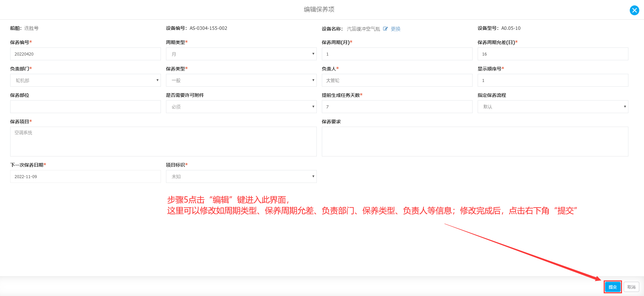Open the 负责部门 dropdown showing 轮机部
Image resolution: width=644 pixels, height=296 pixels.
[x=85, y=80]
